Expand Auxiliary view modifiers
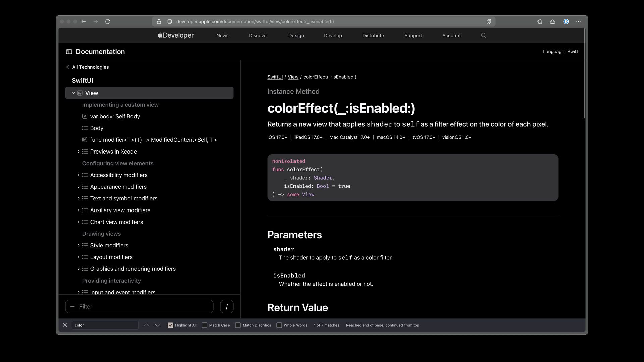 (x=78, y=210)
